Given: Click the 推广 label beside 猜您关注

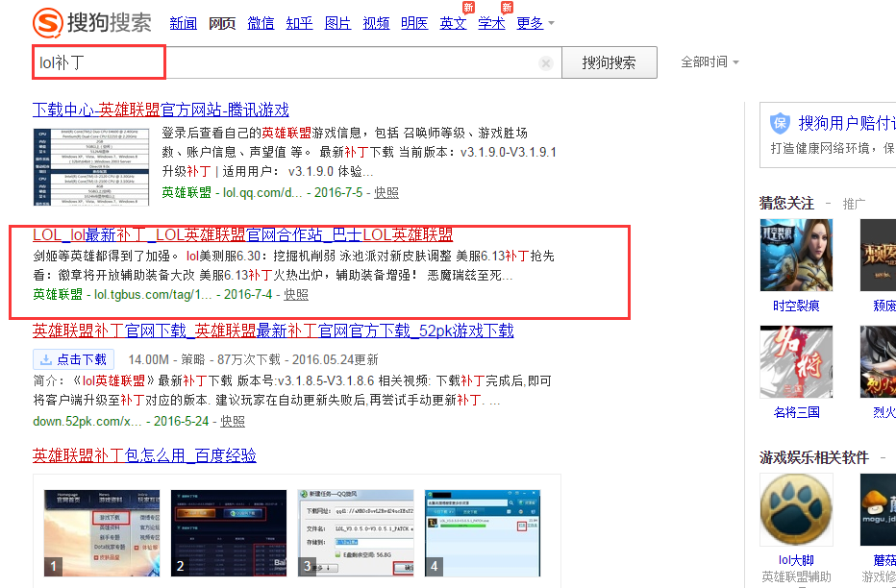Looking at the screenshot, I should [x=854, y=204].
